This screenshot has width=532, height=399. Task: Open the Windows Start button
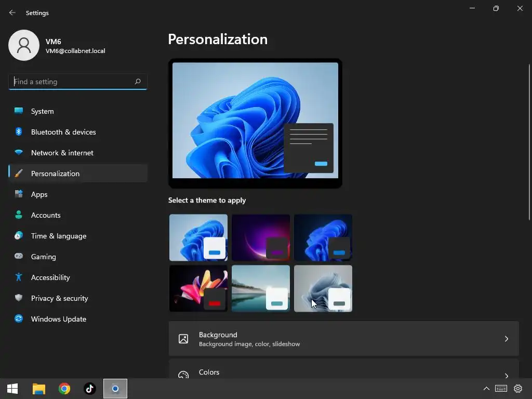coord(12,389)
